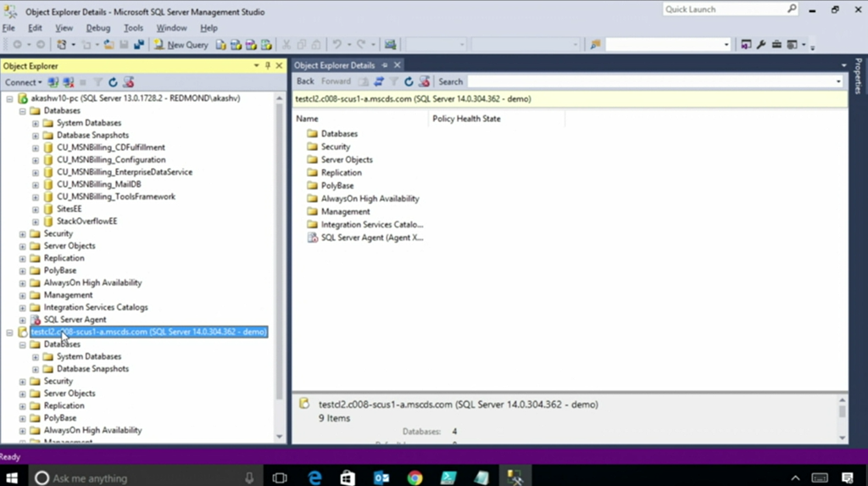Select the PolyBase folder in details list
This screenshot has width=868, height=486.
pos(337,186)
